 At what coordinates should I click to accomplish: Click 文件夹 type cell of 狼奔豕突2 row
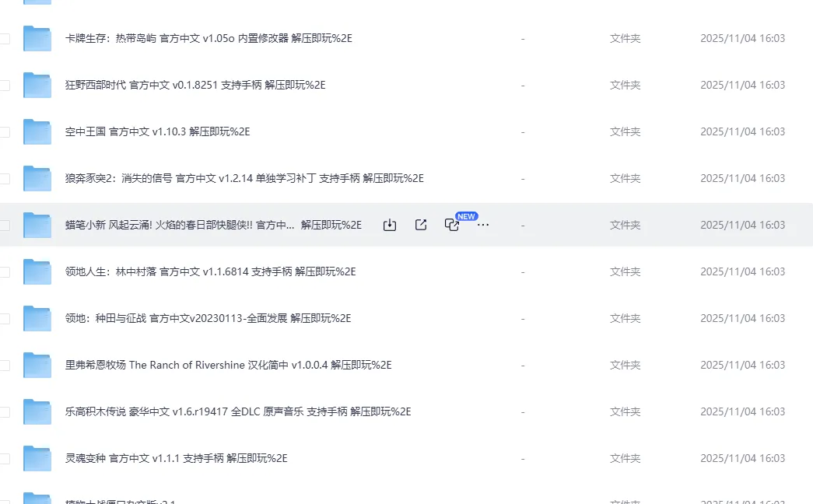coord(625,178)
